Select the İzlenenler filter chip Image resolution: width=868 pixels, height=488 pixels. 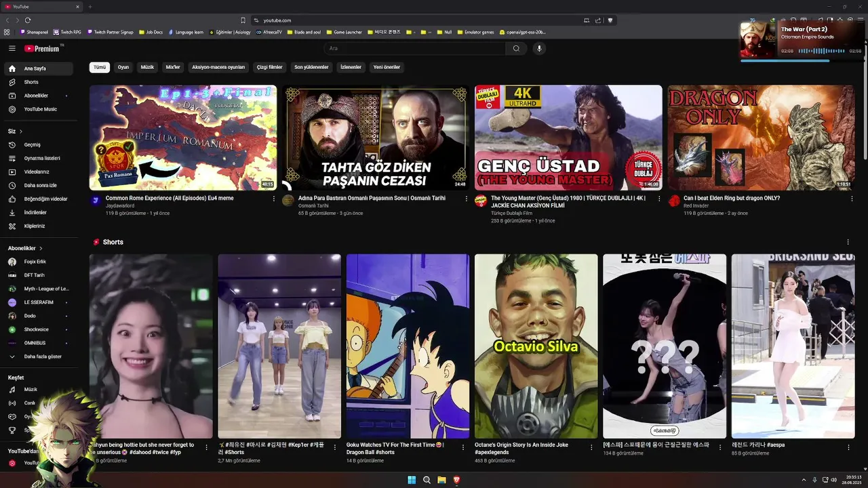[351, 67]
